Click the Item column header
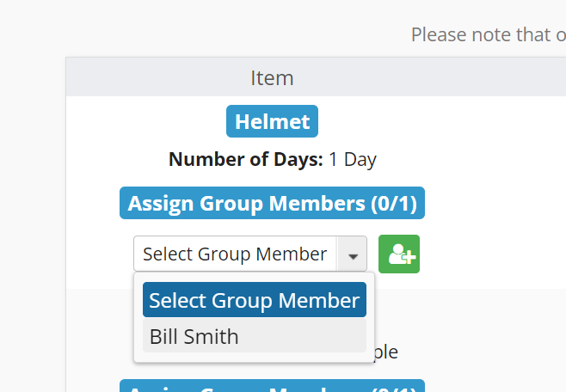This screenshot has height=392, width=566. (272, 77)
